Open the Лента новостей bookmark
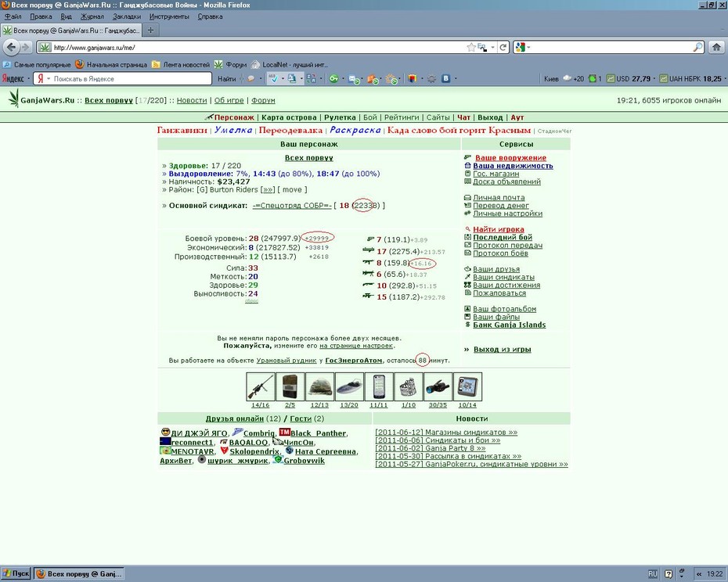728x582 pixels. 181,65
